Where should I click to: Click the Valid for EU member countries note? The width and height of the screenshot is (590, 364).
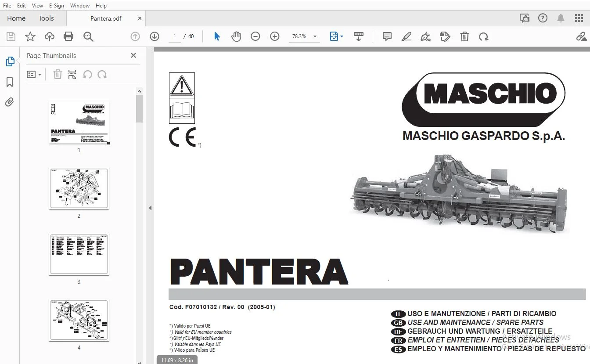pyautogui.click(x=200, y=332)
